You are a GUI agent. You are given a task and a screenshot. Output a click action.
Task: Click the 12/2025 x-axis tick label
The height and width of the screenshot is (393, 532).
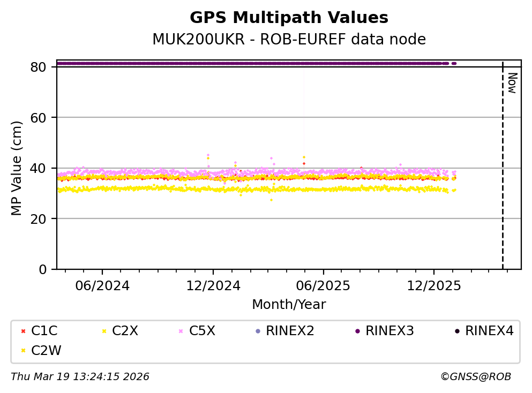(x=434, y=286)
